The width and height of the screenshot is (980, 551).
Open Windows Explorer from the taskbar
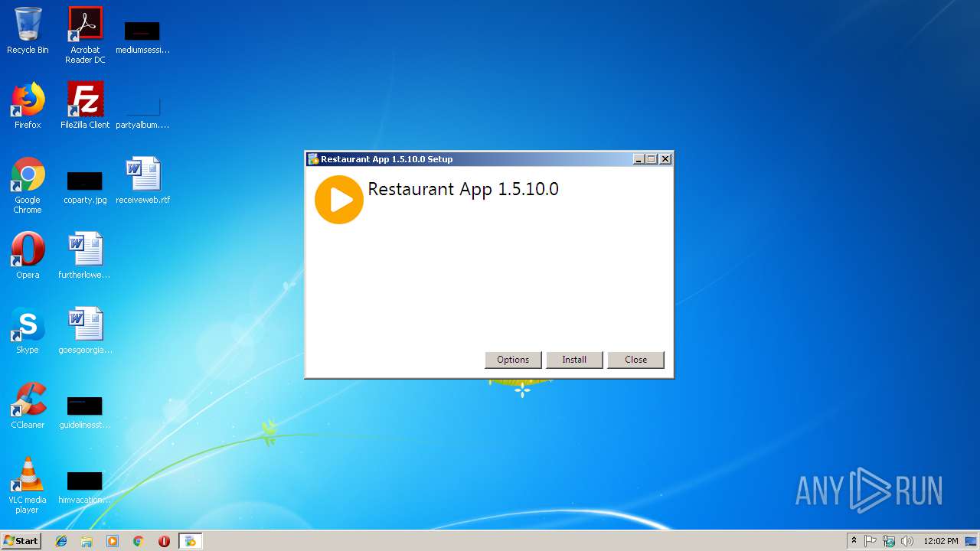tap(87, 541)
